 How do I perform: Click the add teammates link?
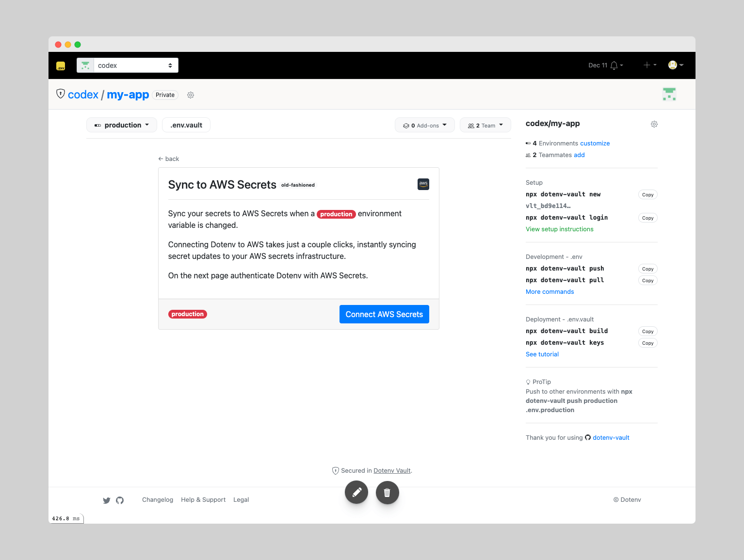(x=579, y=155)
